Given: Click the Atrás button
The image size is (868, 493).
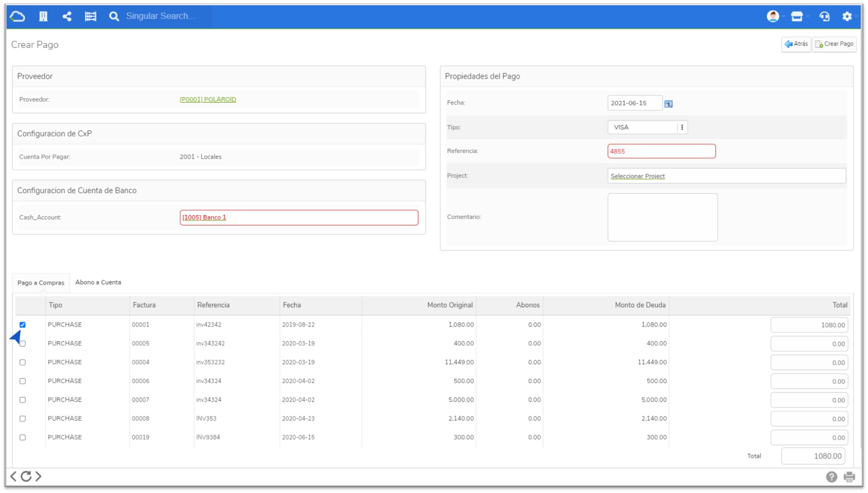Looking at the screenshot, I should pyautogui.click(x=796, y=44).
